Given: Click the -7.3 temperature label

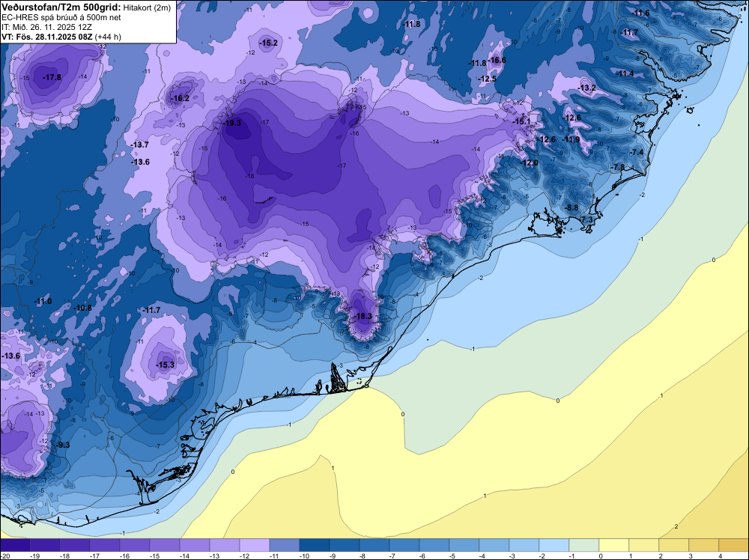Looking at the screenshot, I should coord(587,219).
